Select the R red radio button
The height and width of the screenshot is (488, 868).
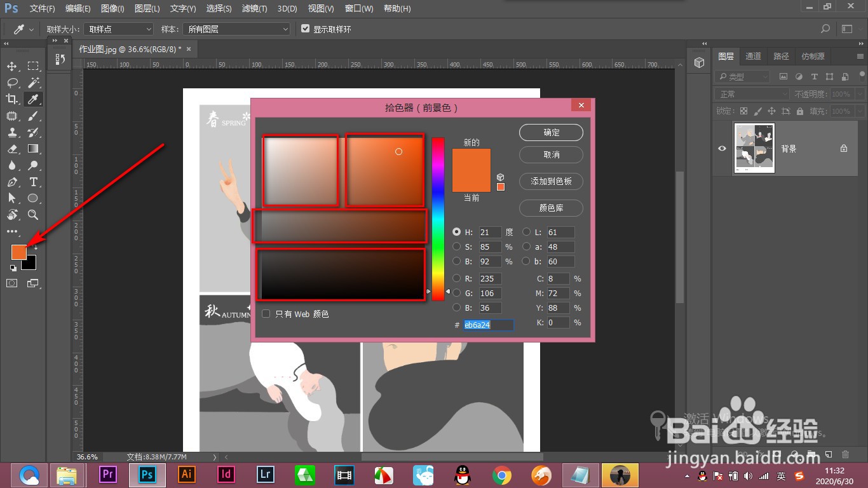coord(456,278)
